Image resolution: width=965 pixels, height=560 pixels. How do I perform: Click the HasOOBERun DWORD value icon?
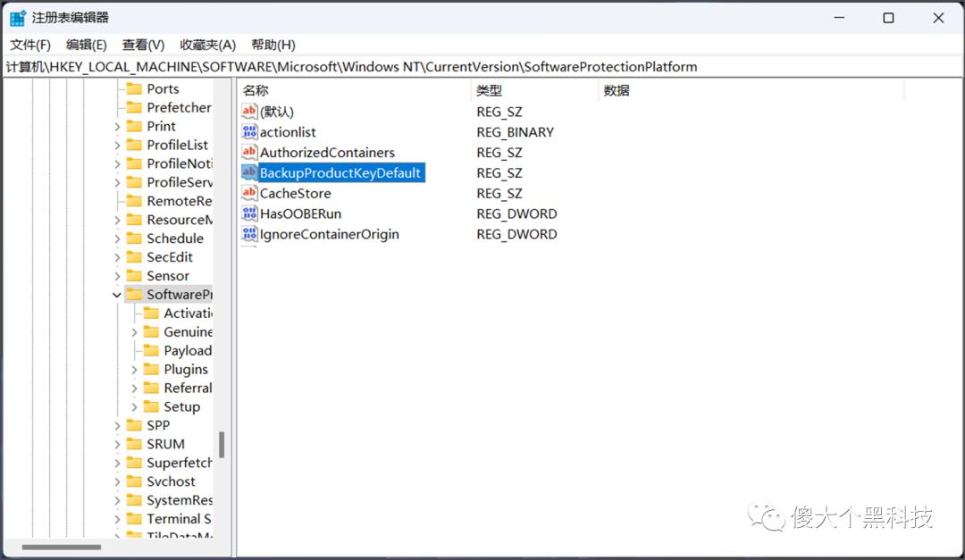click(x=249, y=213)
